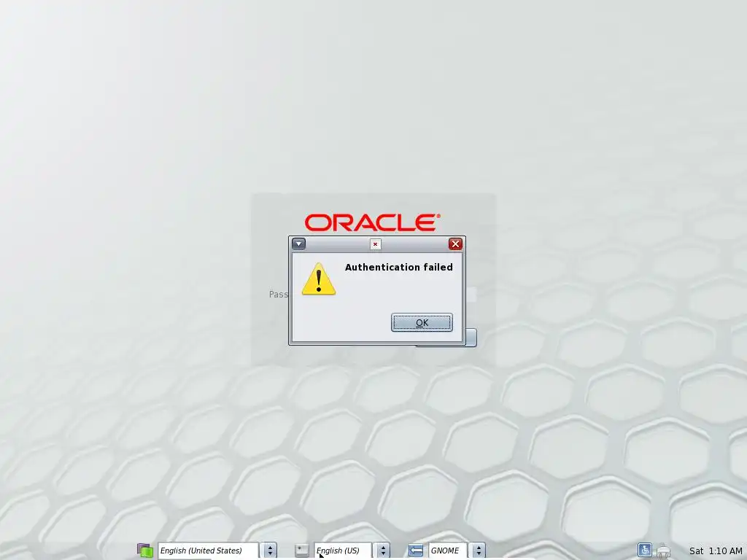Close the Authentication failed dialog

click(x=455, y=244)
